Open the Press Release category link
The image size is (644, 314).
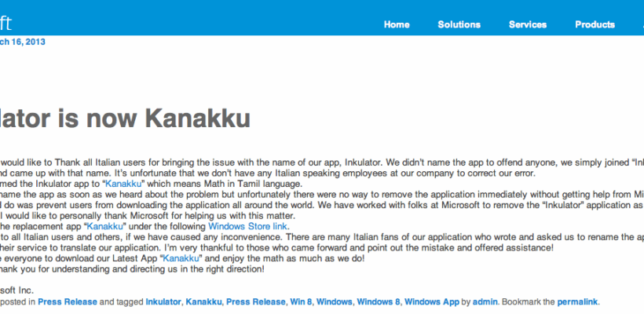[68, 302]
